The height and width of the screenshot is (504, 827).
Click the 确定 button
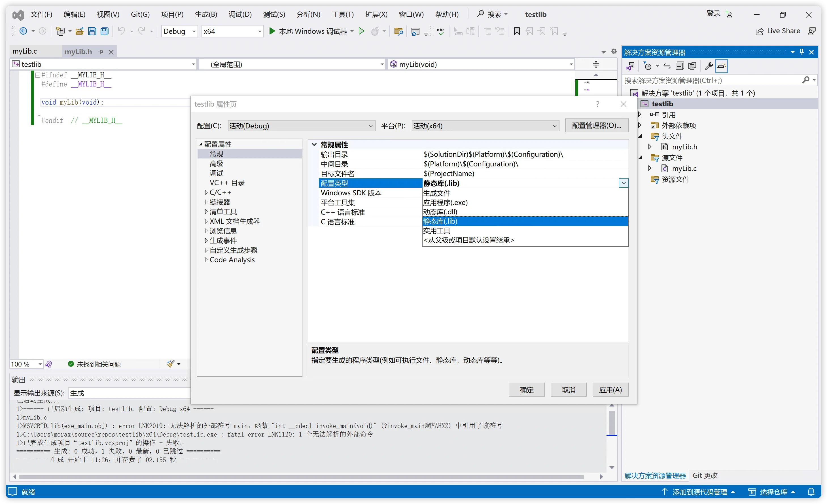[x=526, y=390]
